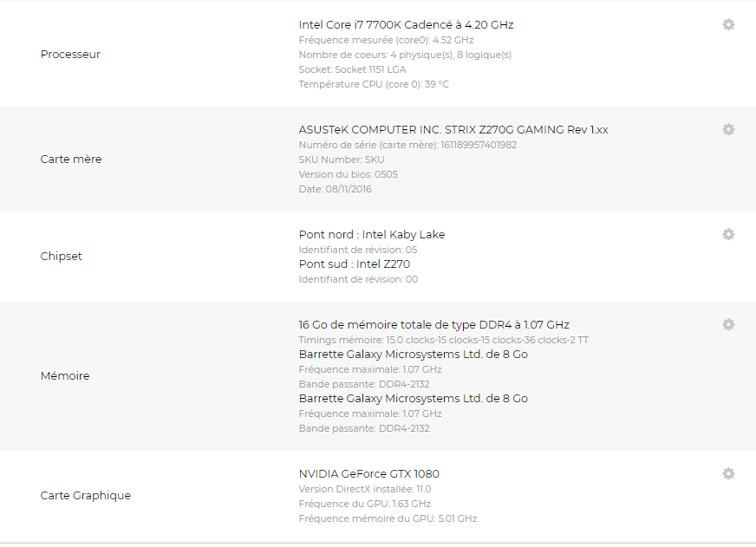Select the Carte mère category label
The width and height of the screenshot is (756, 547).
pos(71,160)
